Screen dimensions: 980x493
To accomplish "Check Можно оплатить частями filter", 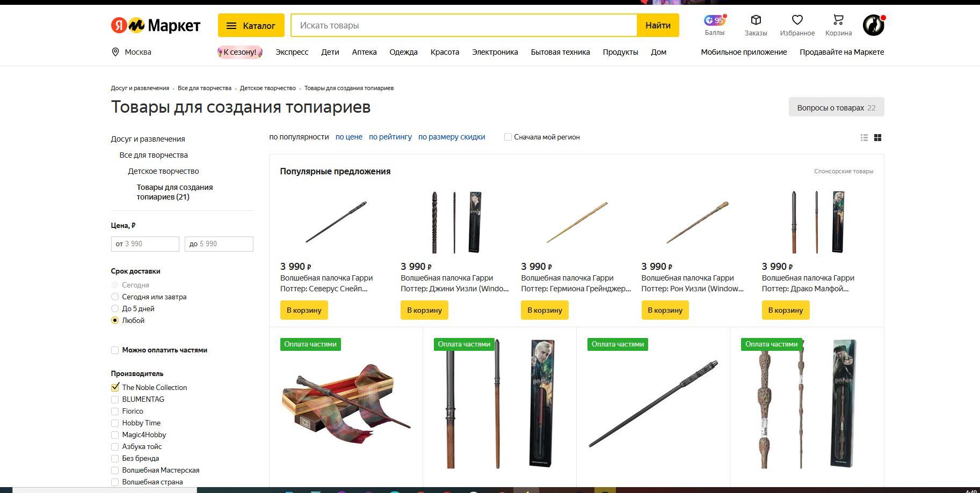I will (x=115, y=350).
